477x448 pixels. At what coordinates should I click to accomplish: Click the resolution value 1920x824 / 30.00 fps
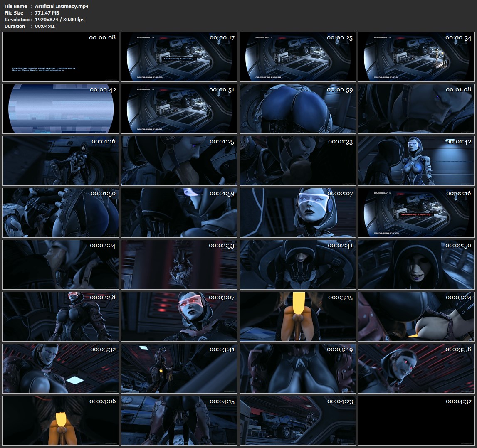click(59, 20)
